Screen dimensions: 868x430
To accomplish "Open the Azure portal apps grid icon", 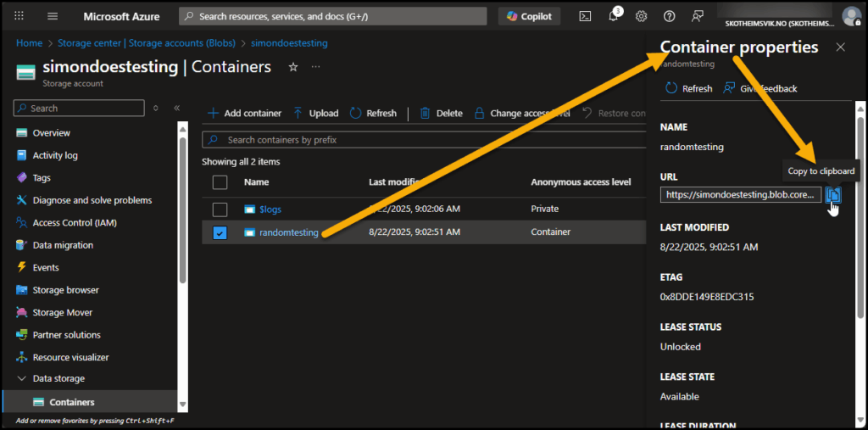I will (19, 16).
